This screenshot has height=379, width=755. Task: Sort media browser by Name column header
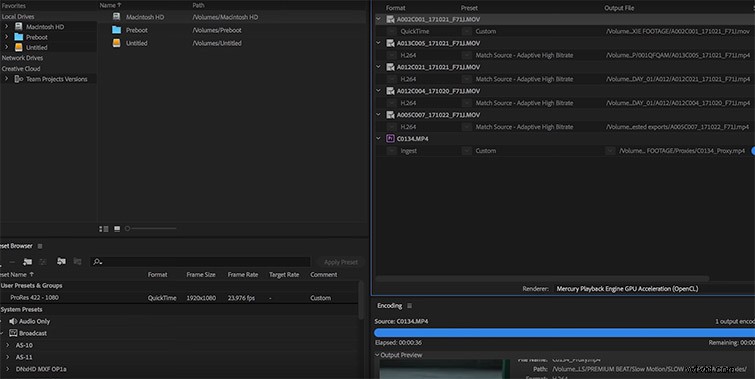[110, 5]
